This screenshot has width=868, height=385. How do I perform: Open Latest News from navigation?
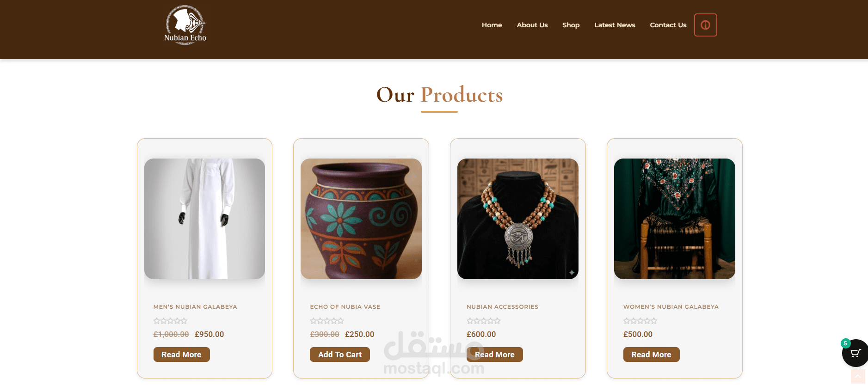point(615,25)
